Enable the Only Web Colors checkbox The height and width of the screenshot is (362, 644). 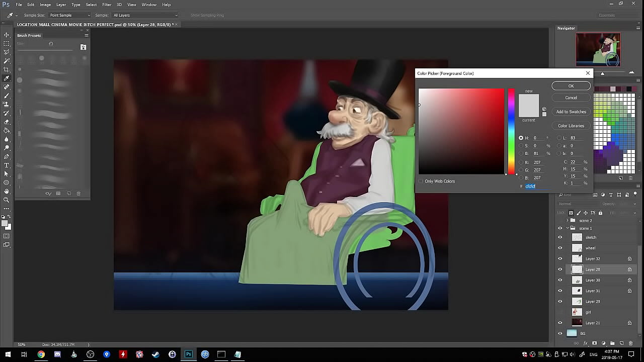pyautogui.click(x=421, y=181)
